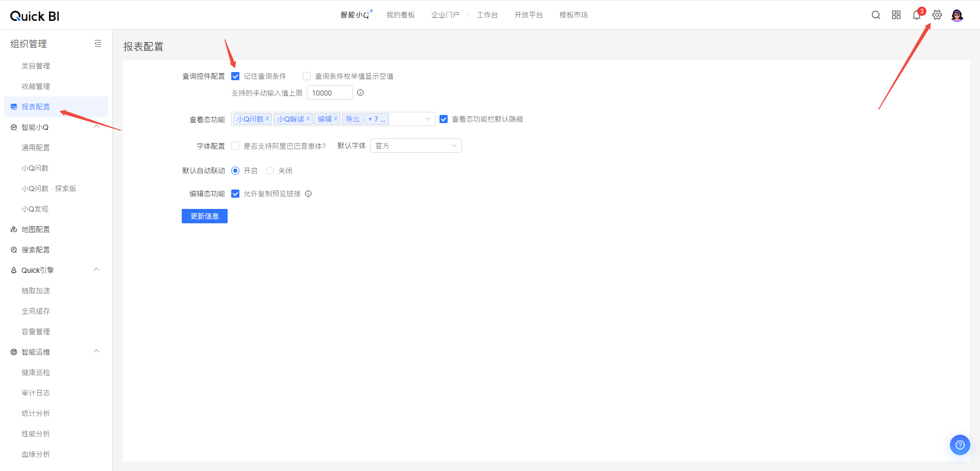Image resolution: width=980 pixels, height=471 pixels.
Task: Expand the + 7 ... more tags
Action: click(377, 119)
